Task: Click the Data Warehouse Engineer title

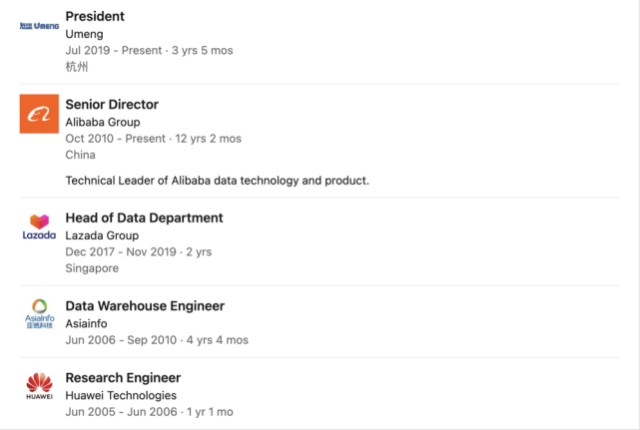Action: pyautogui.click(x=145, y=306)
